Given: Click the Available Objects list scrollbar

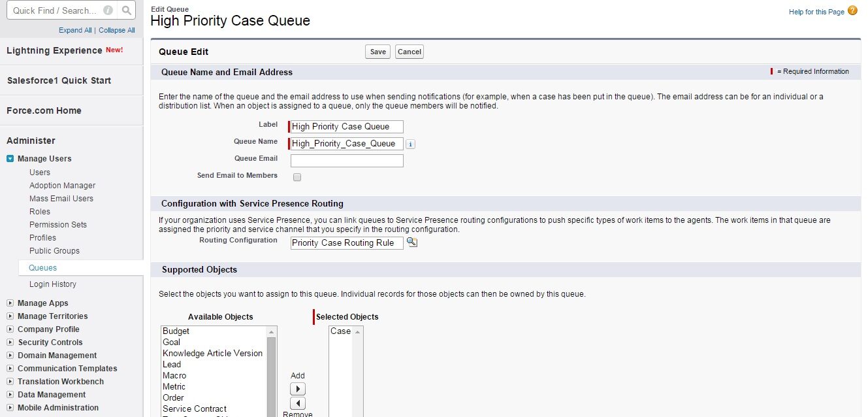Looking at the screenshot, I should 272,371.
